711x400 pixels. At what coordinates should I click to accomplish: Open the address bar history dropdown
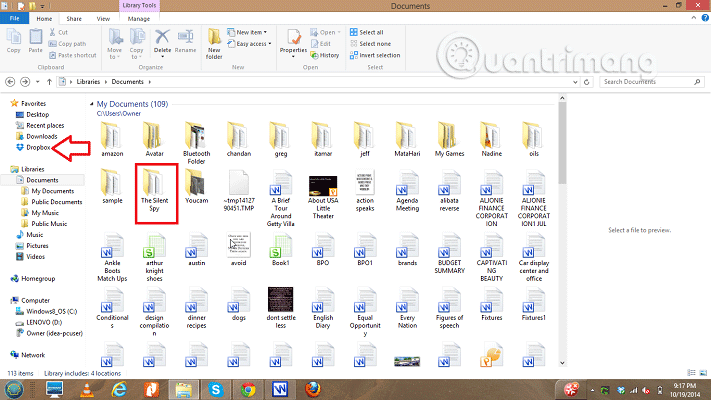pyautogui.click(x=575, y=82)
